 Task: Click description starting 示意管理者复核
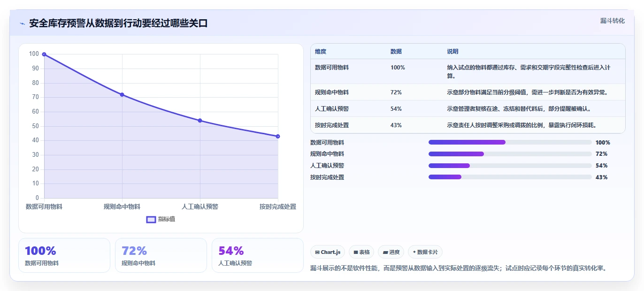click(x=519, y=109)
